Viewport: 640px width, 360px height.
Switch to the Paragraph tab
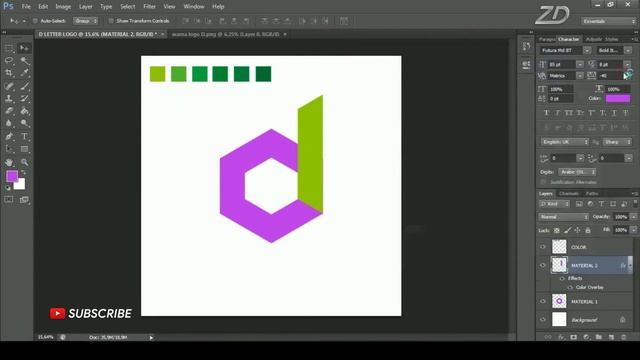point(547,39)
